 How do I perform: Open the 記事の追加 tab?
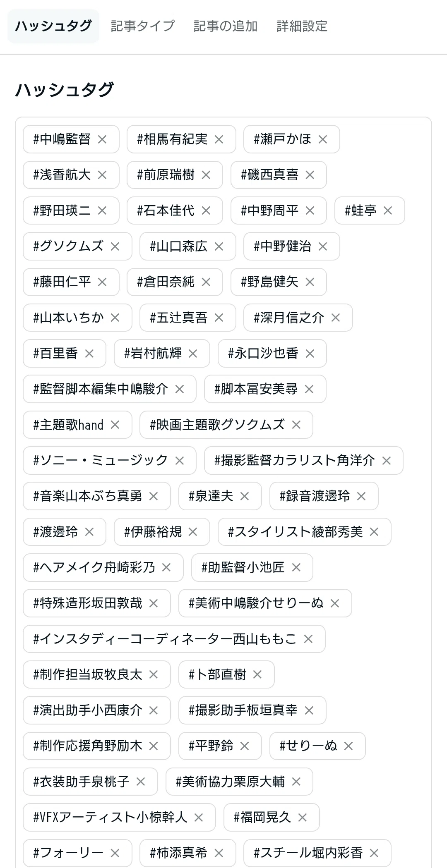tap(226, 26)
